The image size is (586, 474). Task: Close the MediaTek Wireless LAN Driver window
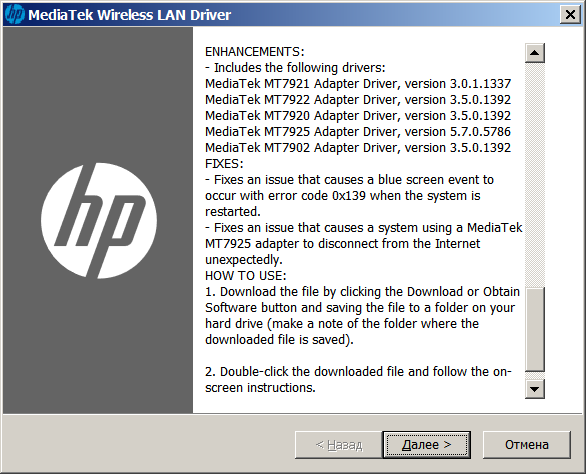[x=570, y=15]
